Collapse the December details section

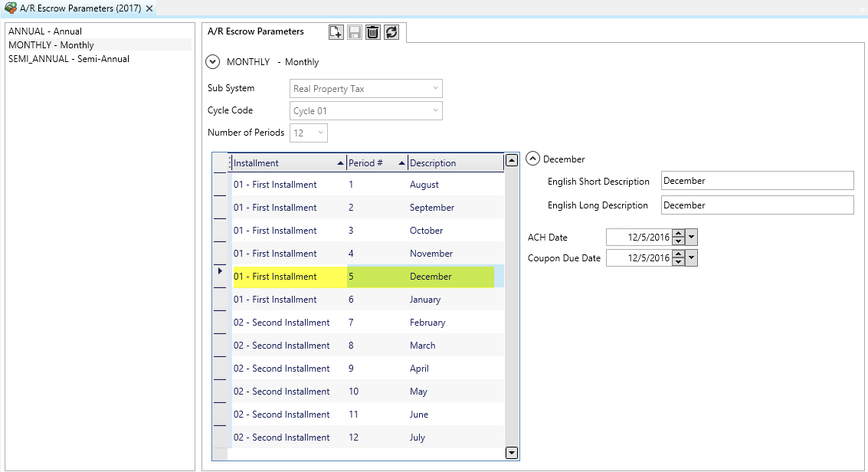click(533, 159)
